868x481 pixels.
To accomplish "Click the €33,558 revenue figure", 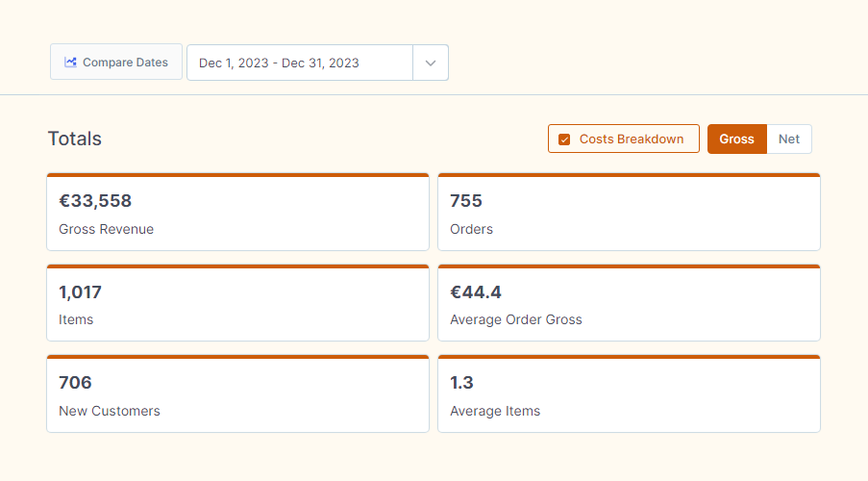I will click(95, 201).
